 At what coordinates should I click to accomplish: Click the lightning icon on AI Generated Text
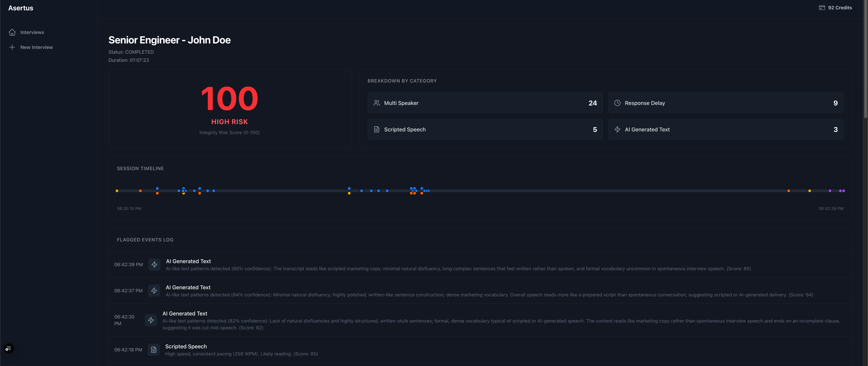tap(617, 129)
